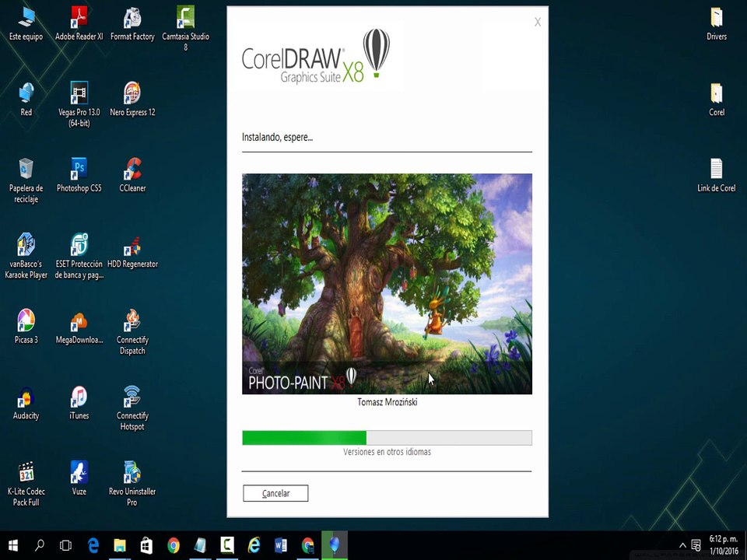
Task: Open Microsoft Word from taskbar
Action: [281, 545]
